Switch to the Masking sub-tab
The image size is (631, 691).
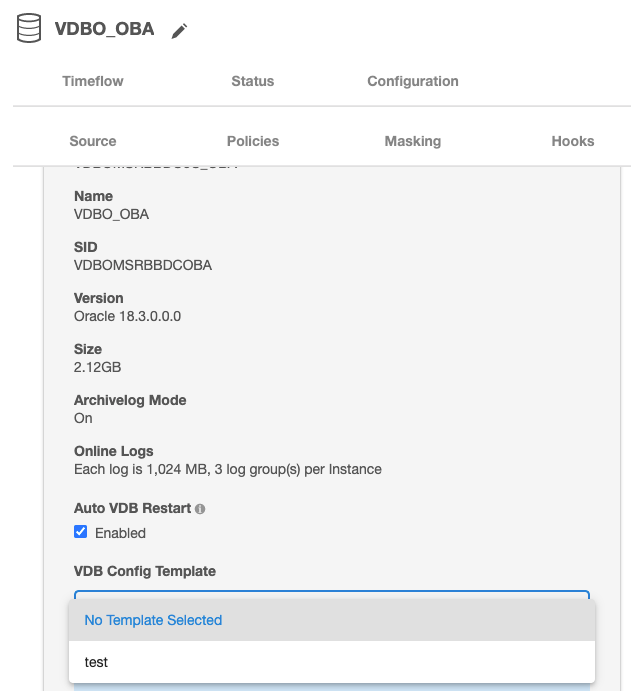(x=412, y=141)
